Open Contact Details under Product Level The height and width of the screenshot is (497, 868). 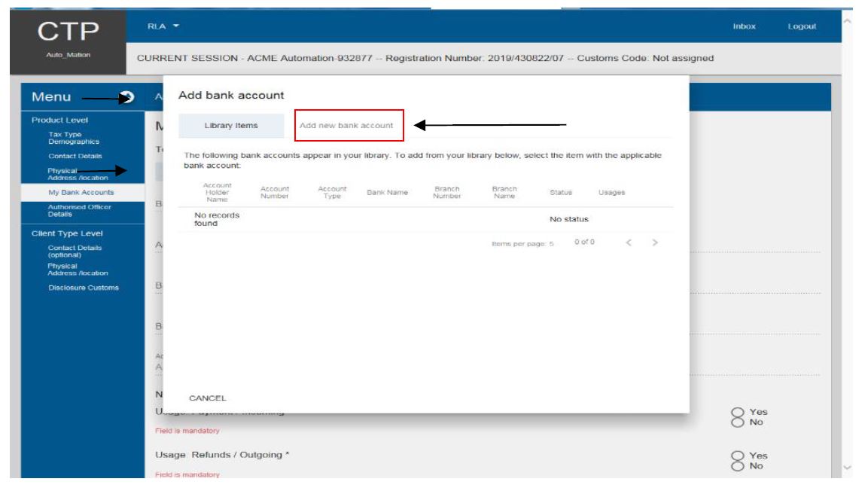(75, 156)
